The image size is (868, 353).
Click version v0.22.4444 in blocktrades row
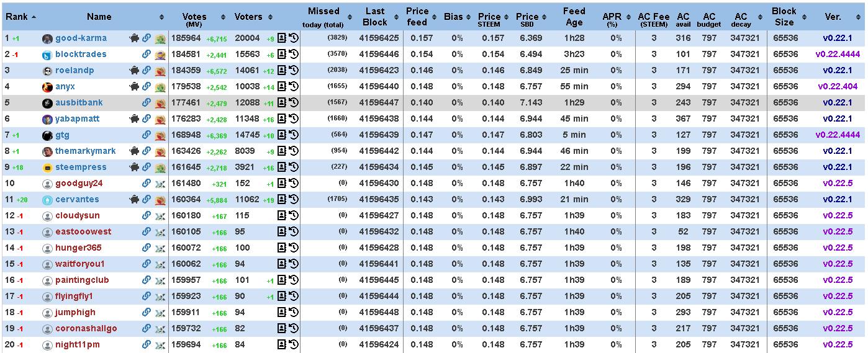[838, 54]
